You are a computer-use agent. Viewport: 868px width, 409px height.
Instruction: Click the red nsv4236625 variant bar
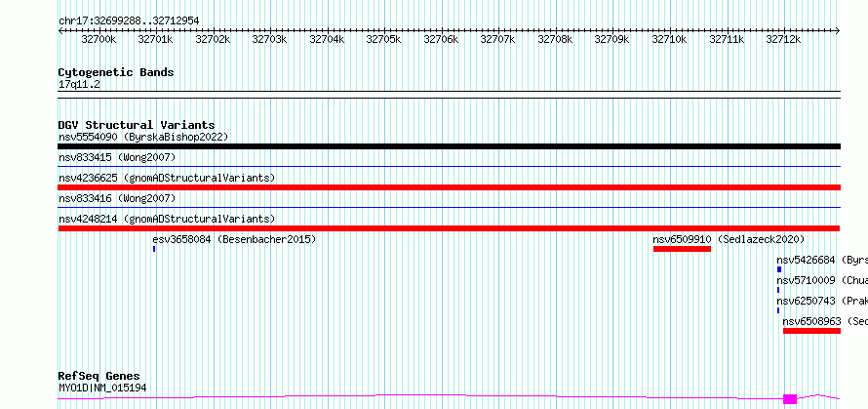(x=449, y=187)
